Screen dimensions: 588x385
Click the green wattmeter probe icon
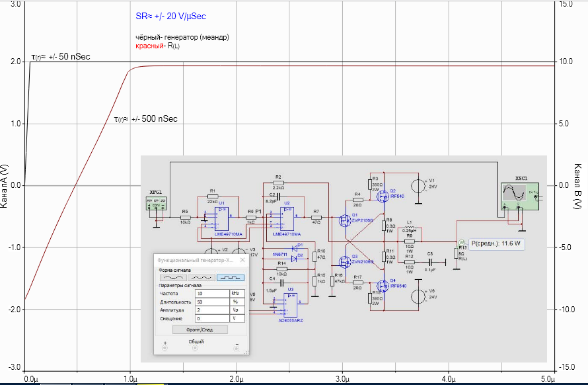(x=462, y=242)
